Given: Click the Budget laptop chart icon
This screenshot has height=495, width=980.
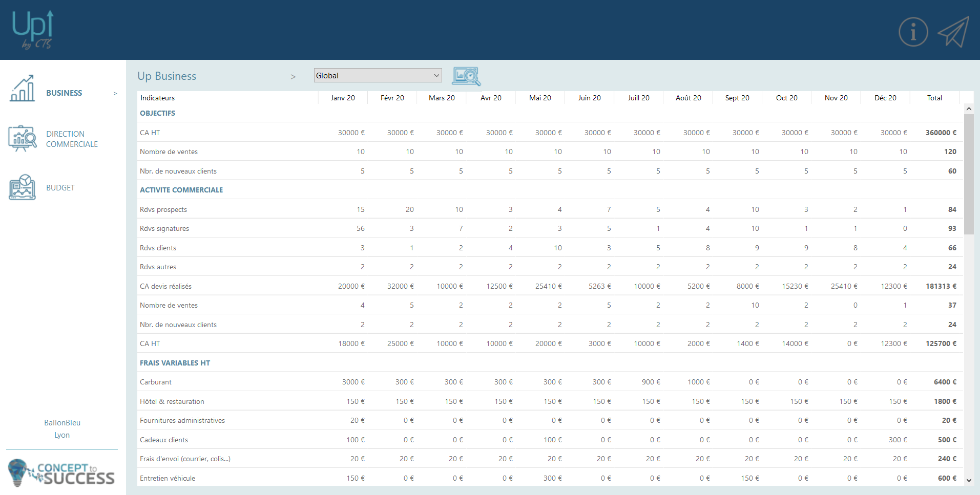Looking at the screenshot, I should coord(22,187).
